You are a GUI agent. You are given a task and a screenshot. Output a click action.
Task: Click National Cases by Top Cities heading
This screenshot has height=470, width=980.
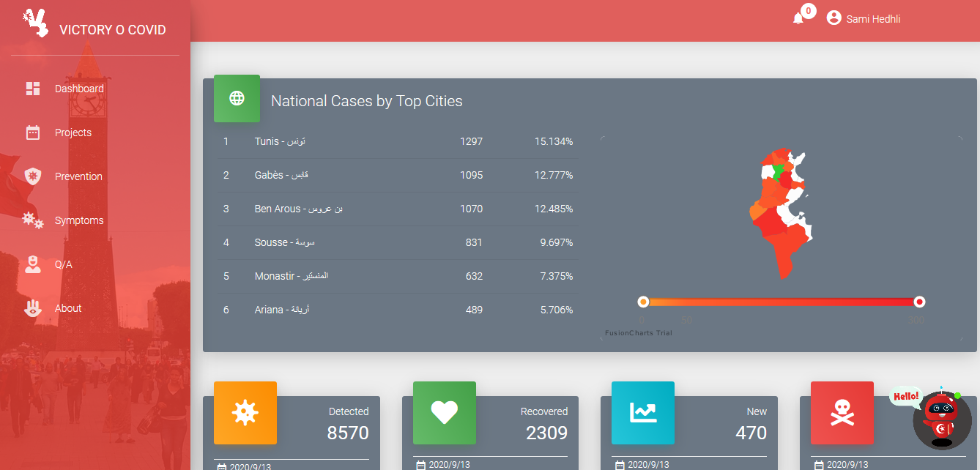point(367,101)
